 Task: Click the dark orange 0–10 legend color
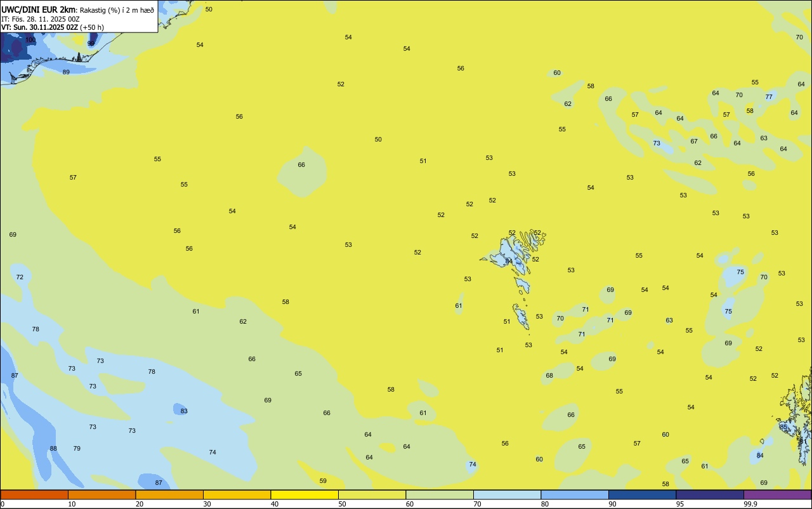34,494
